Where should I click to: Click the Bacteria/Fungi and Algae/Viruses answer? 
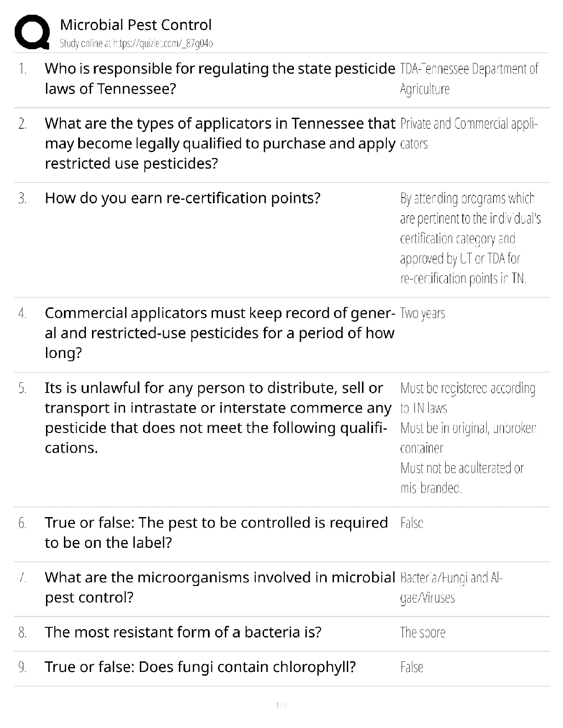tap(451, 587)
